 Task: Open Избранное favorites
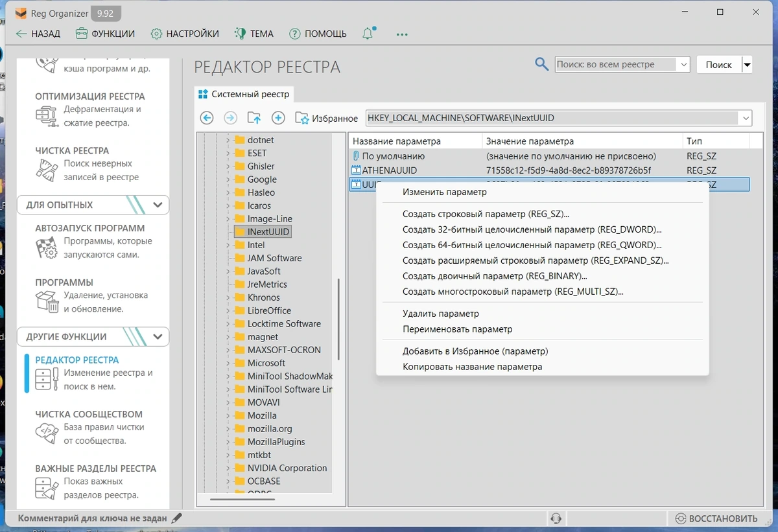pos(327,119)
